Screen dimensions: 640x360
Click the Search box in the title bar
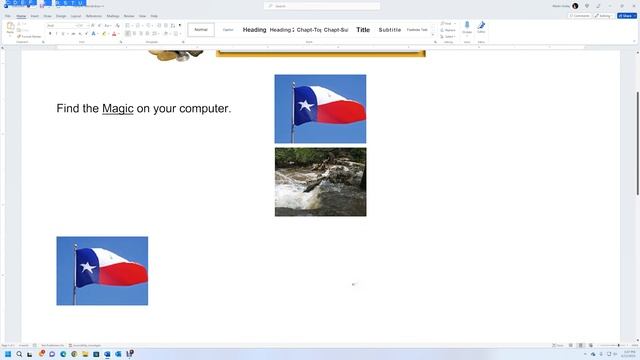click(x=322, y=6)
